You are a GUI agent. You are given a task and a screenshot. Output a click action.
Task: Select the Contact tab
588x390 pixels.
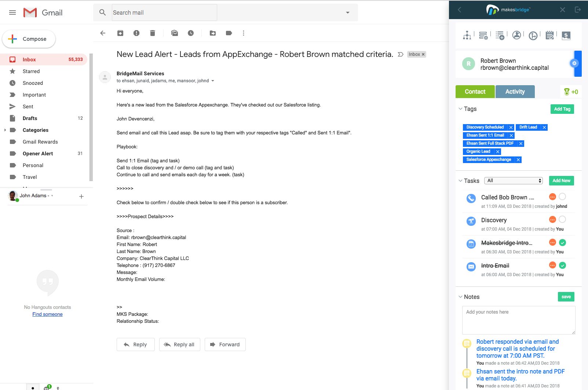[475, 92]
